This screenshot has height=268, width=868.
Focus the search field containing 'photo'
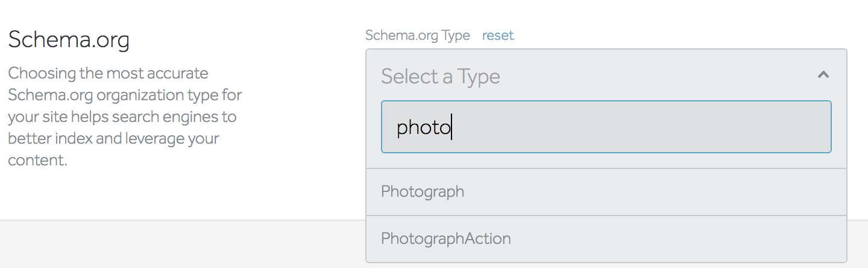tap(606, 127)
